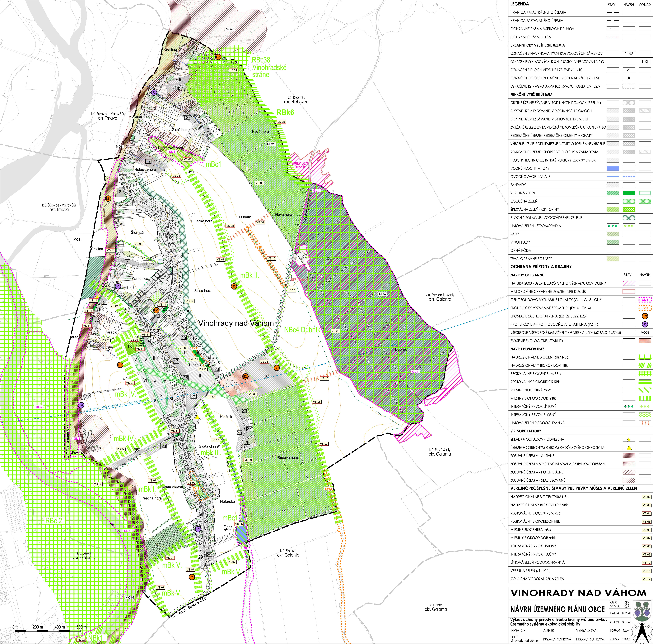Click the MO4 tag inside Dubník forest
653x644 pixels.
point(382,294)
